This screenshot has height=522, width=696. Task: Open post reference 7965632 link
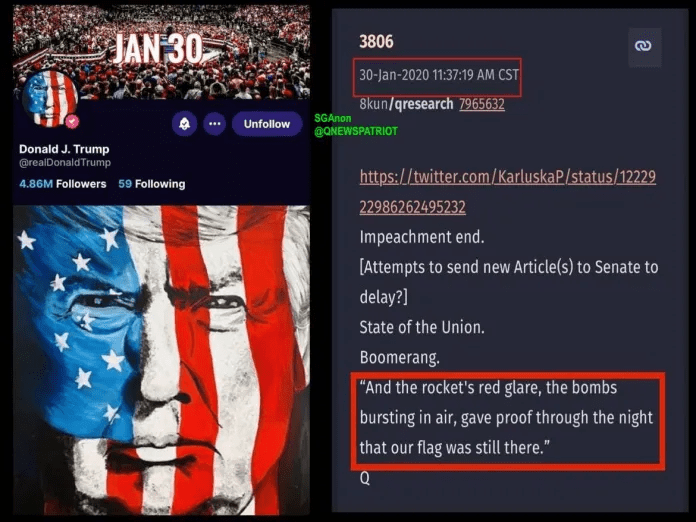[482, 104]
